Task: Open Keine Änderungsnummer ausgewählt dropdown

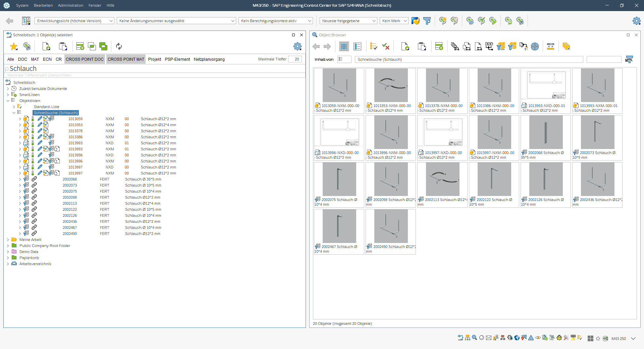Action: 176,21
